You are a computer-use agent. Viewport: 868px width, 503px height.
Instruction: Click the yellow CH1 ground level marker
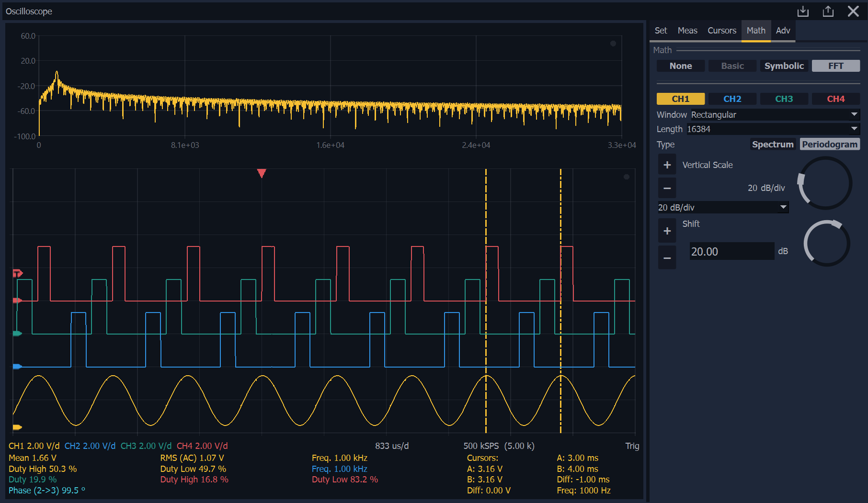17,427
